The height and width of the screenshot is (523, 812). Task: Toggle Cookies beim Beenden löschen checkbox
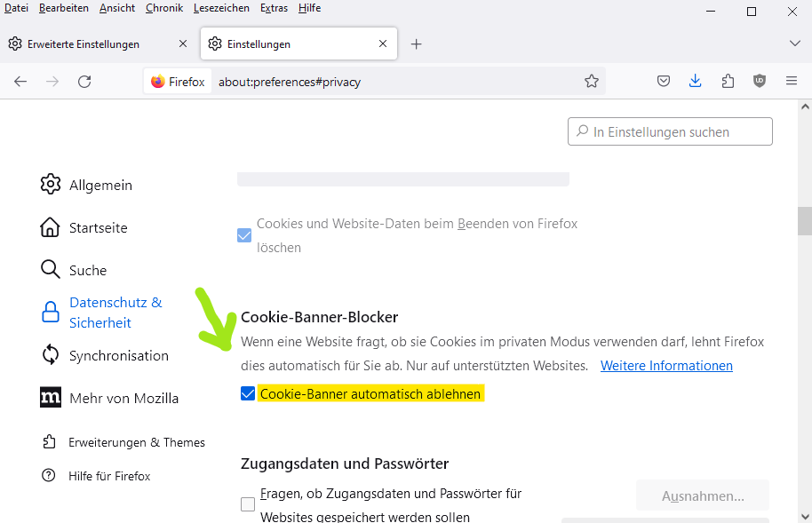[x=244, y=235]
